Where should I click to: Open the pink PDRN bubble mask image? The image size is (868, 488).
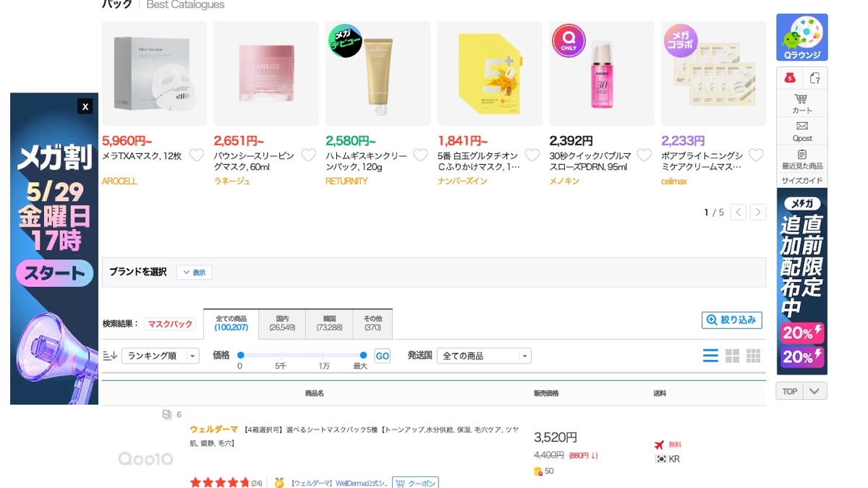click(602, 74)
